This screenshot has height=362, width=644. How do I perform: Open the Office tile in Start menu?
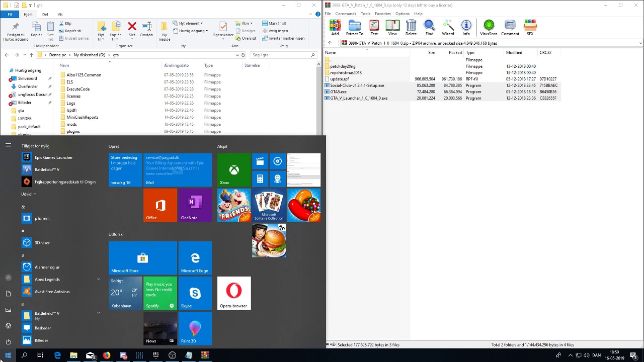pos(160,205)
